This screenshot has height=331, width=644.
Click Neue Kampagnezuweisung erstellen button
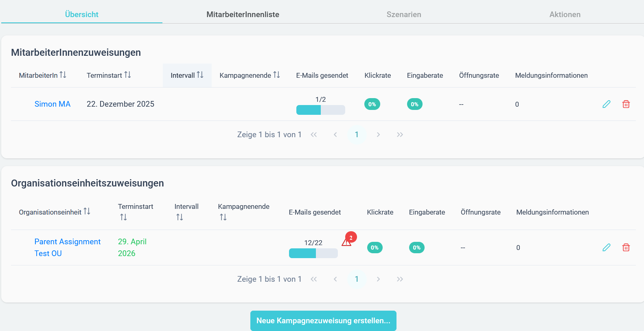[323, 321]
